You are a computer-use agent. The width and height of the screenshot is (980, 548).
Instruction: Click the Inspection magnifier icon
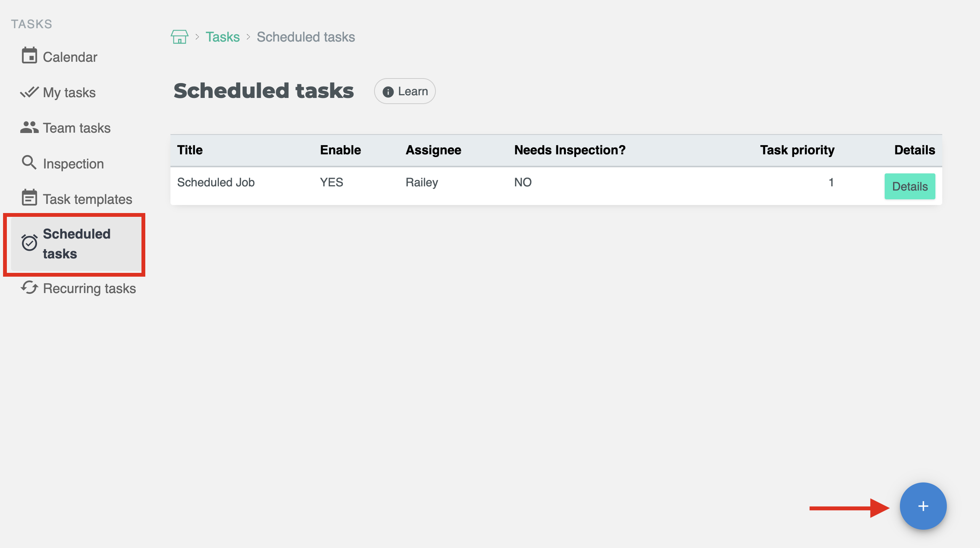tap(29, 163)
